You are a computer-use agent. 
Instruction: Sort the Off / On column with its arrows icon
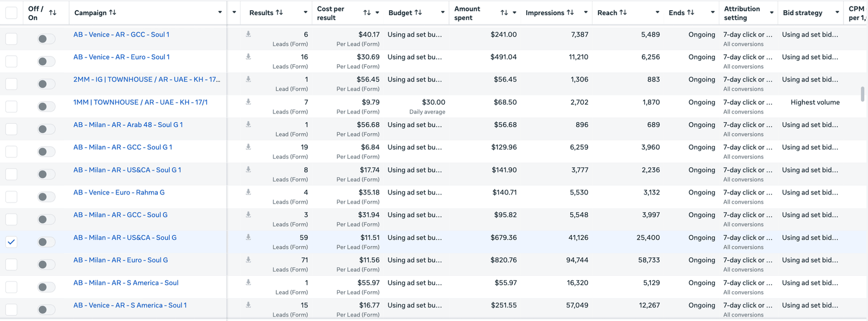(x=53, y=12)
